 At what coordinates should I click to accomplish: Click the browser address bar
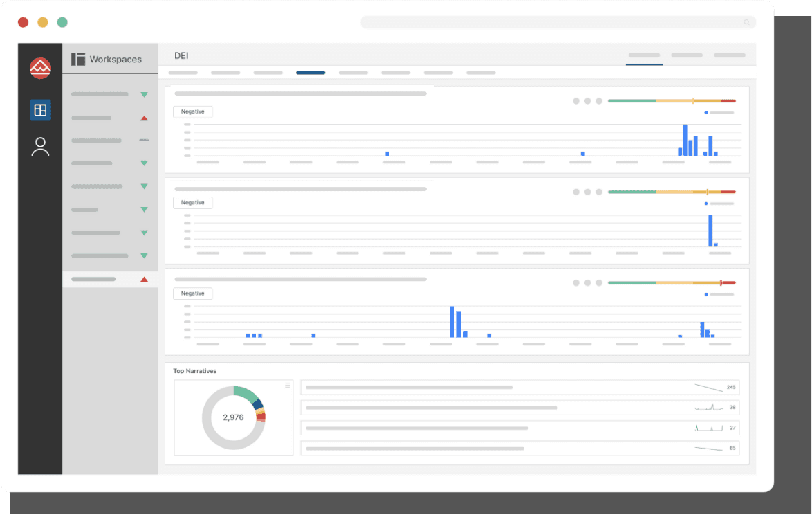558,22
